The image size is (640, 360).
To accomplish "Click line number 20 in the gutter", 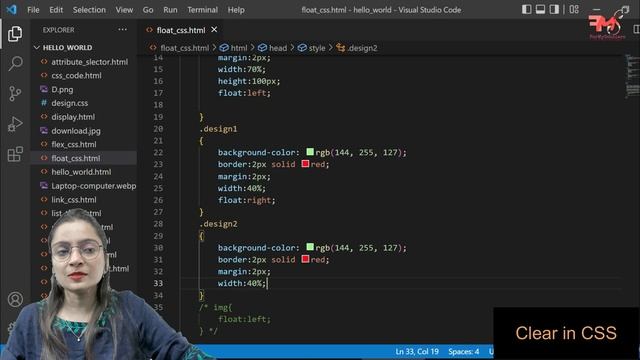I will click(x=158, y=129).
